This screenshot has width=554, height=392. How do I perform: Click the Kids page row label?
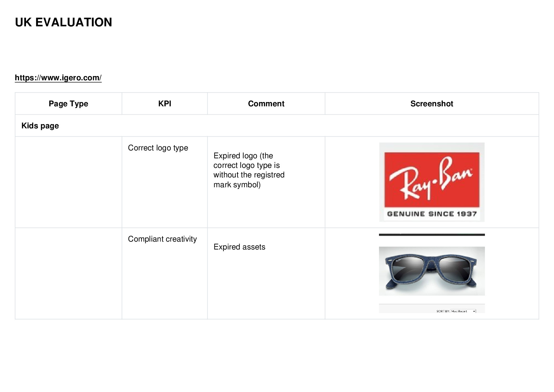40,126
